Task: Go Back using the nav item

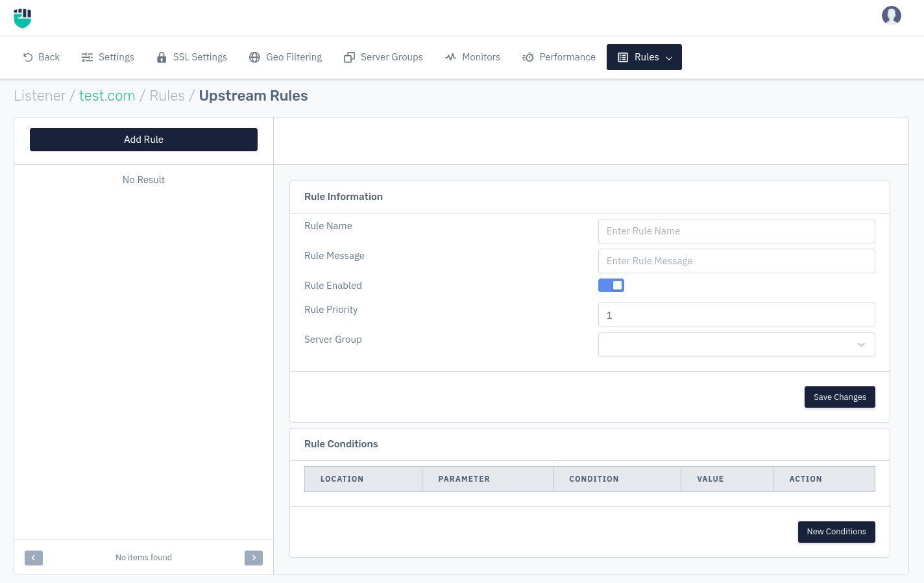Action: [x=42, y=57]
